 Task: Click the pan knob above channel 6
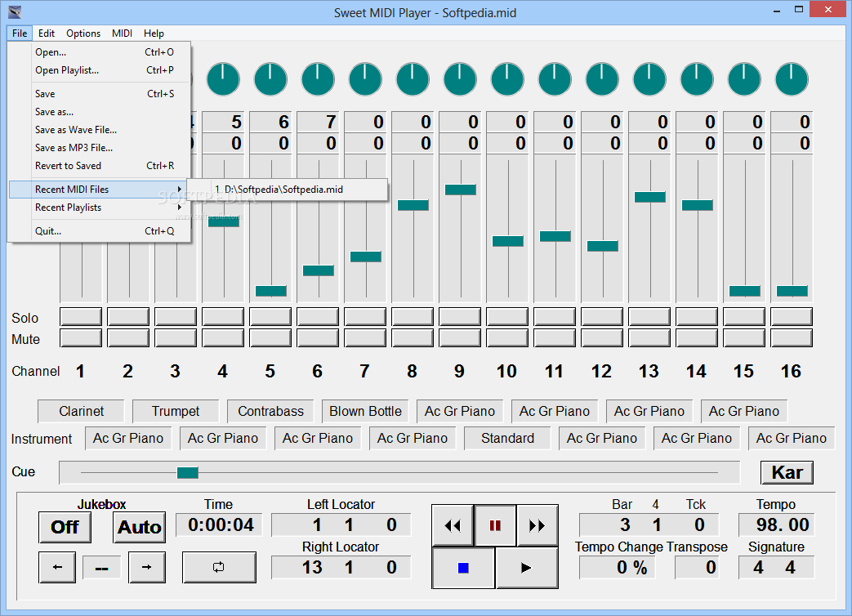pyautogui.click(x=318, y=79)
